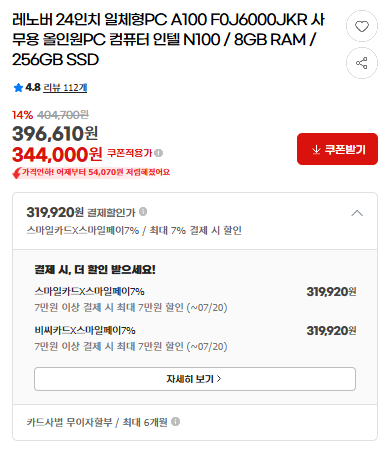This screenshot has height=450, width=392.
Task: Open info icon next to 쿠폰적용가
Action: [159, 153]
